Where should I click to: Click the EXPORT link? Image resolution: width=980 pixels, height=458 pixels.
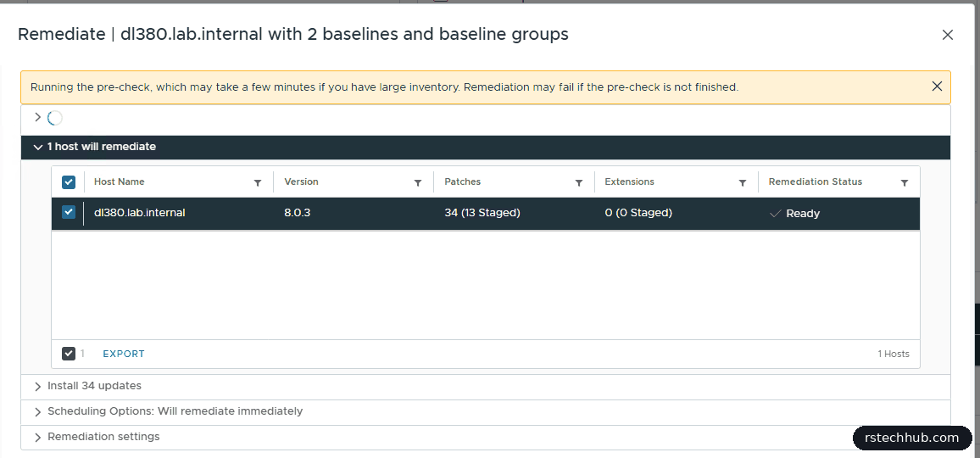[x=124, y=354]
